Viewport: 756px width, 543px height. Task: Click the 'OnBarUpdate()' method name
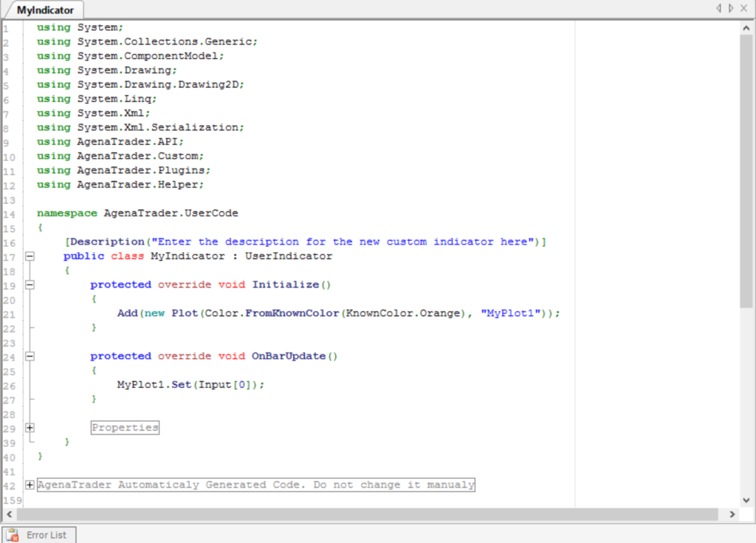point(295,356)
